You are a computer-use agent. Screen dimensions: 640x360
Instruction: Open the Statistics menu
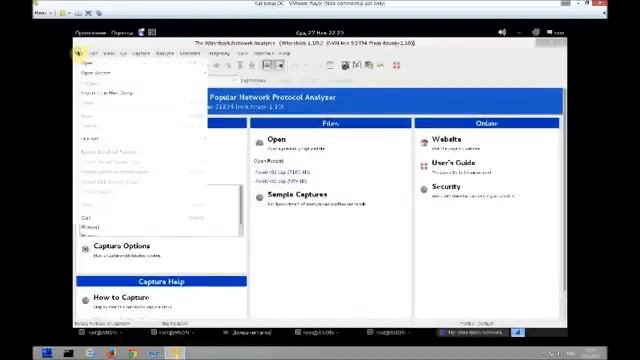pyautogui.click(x=190, y=53)
